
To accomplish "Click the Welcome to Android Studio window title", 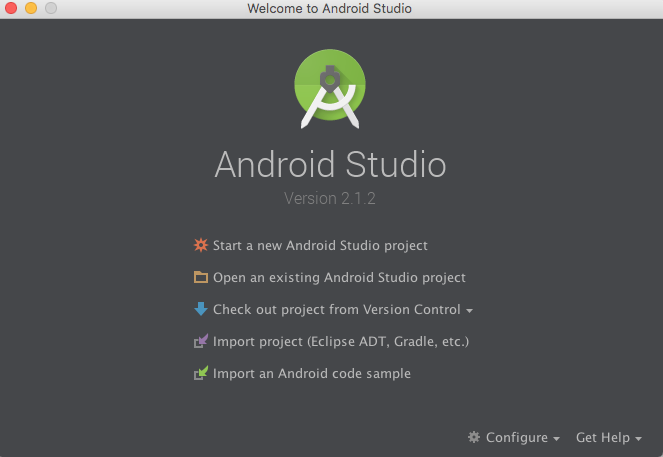I will 329,8.
